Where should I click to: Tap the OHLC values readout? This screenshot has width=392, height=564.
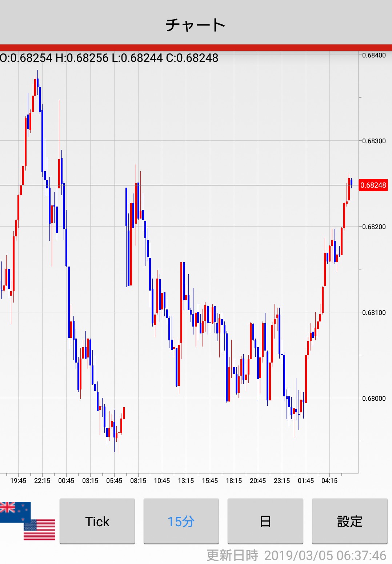pyautogui.click(x=109, y=58)
